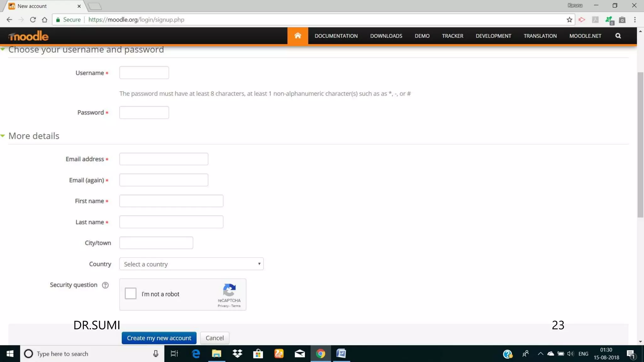Image resolution: width=644 pixels, height=362 pixels.
Task: Click the Email address input field
Action: tap(164, 159)
